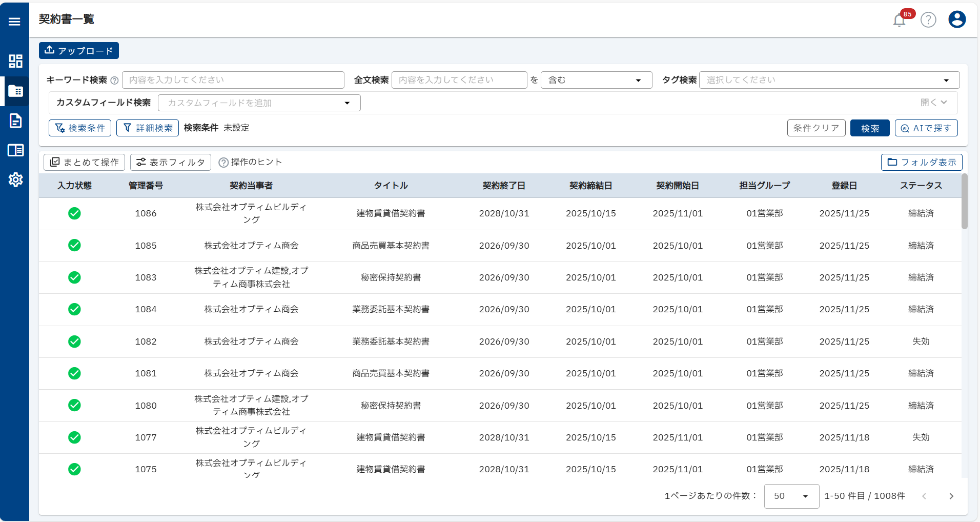Click the keyword search help icon
The height and width of the screenshot is (522, 980).
[x=115, y=81]
